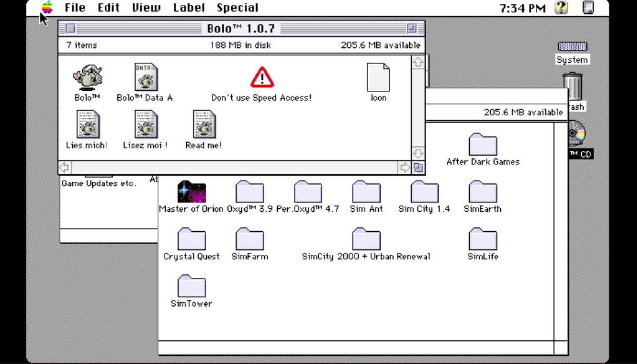This screenshot has height=364, width=637.
Task: Select the SimTower folder
Action: click(x=192, y=286)
